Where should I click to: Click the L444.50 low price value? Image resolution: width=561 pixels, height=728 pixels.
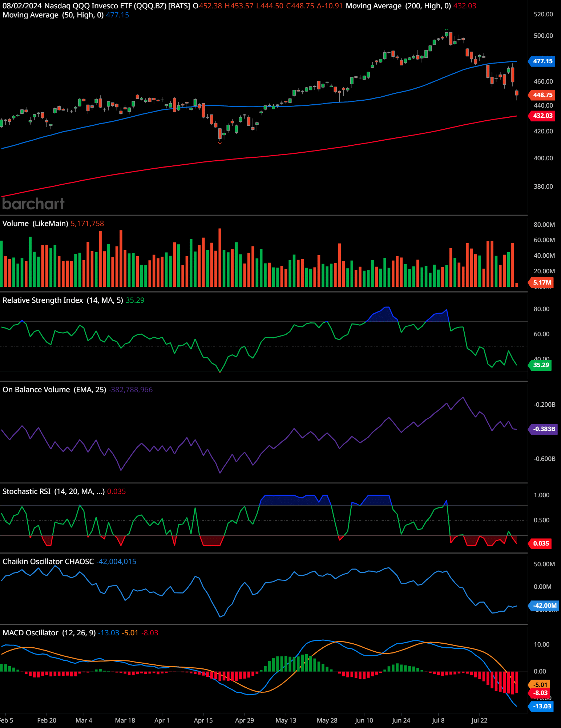[270, 6]
